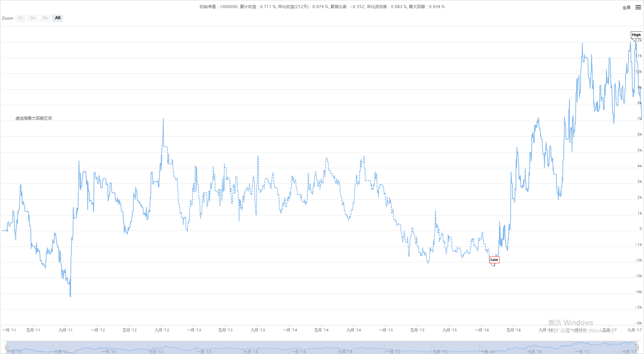644x354 pixels.
Task: Click the 全屏 fullscreen button
Action: pos(626,7)
